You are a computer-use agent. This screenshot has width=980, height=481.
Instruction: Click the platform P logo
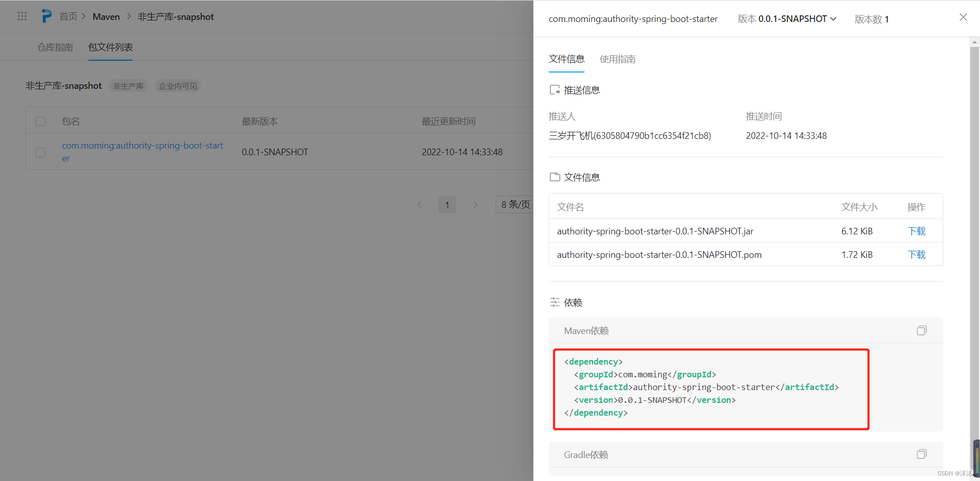coord(46,16)
